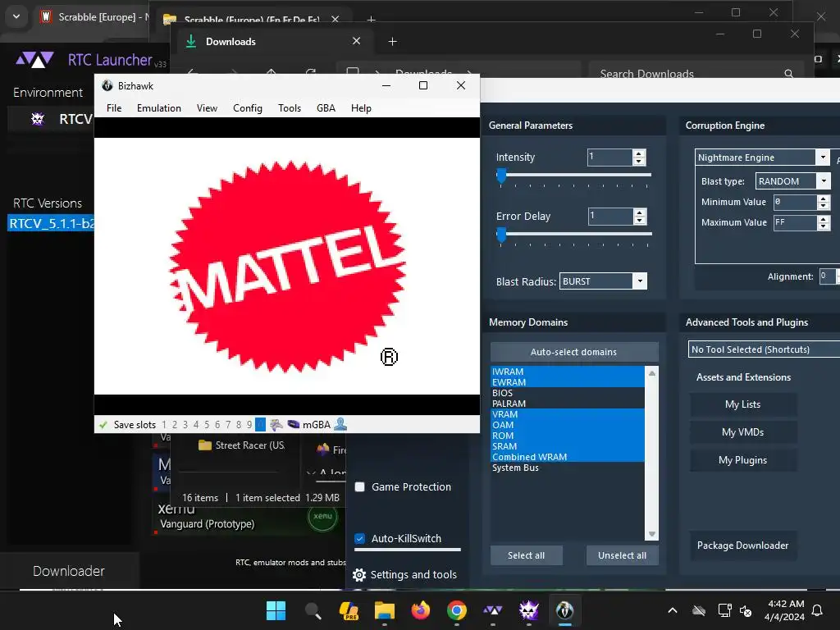Viewport: 840px width, 630px height.
Task: Click the user profile icon in the Bizhawk status bar
Action: [x=340, y=424]
